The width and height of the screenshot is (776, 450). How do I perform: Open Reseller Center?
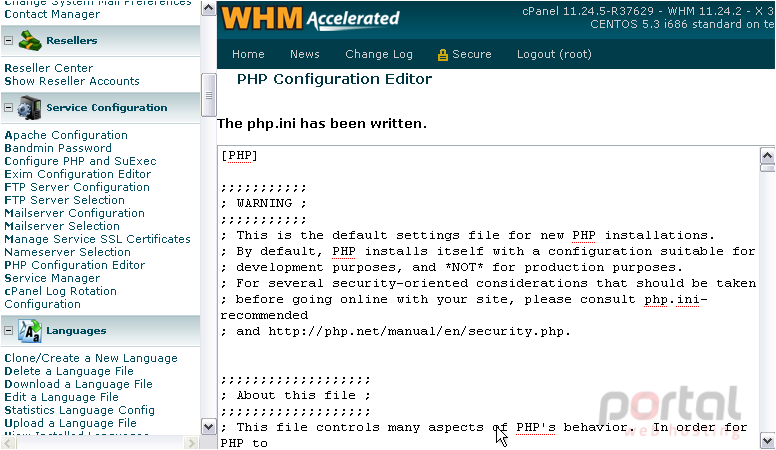[48, 68]
